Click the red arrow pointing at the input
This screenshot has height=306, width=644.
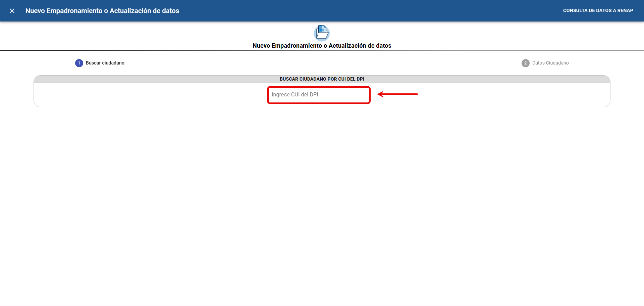click(x=399, y=94)
